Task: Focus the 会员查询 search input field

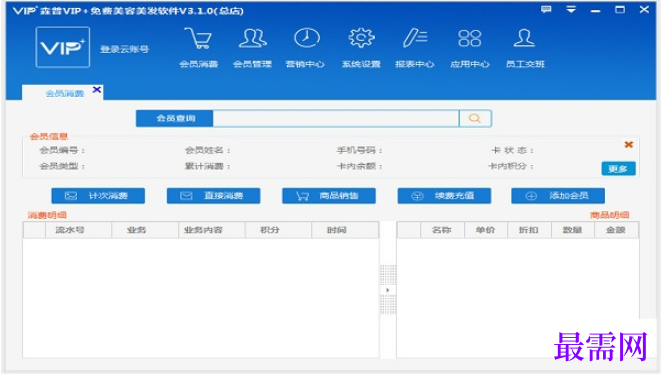Action: point(336,118)
